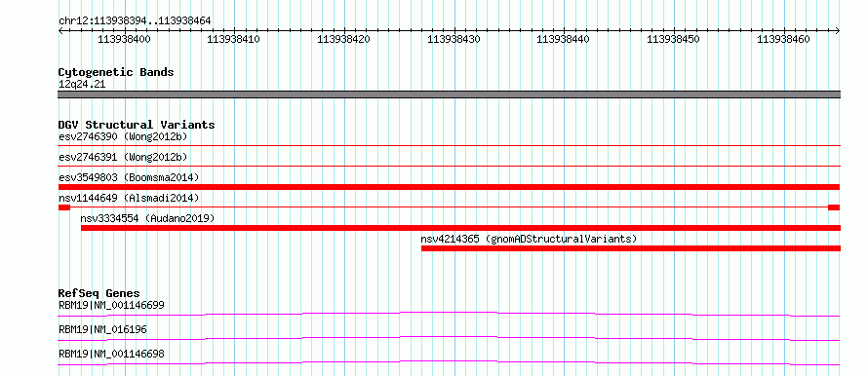This screenshot has width=868, height=376.
Task: Click ruler left arrow end
Action: pos(60,31)
